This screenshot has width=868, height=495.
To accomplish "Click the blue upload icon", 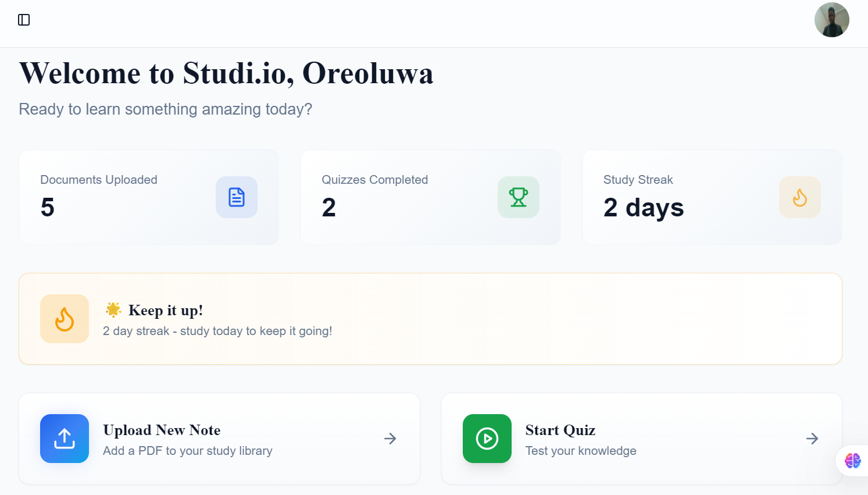I will [65, 439].
